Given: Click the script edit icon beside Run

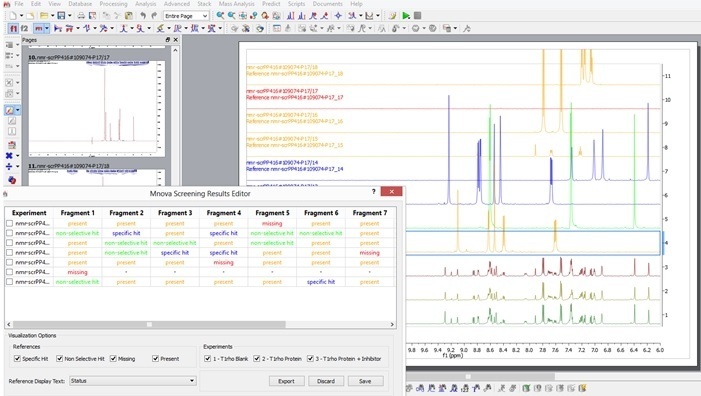Looking at the screenshot, I should point(392,16).
